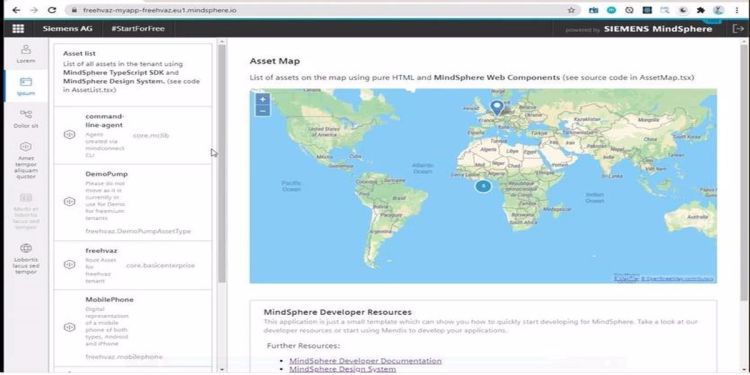Viewport: 750px width, 375px height.
Task: Click the SIEMENS MindSphere logo text
Action: [x=658, y=29]
